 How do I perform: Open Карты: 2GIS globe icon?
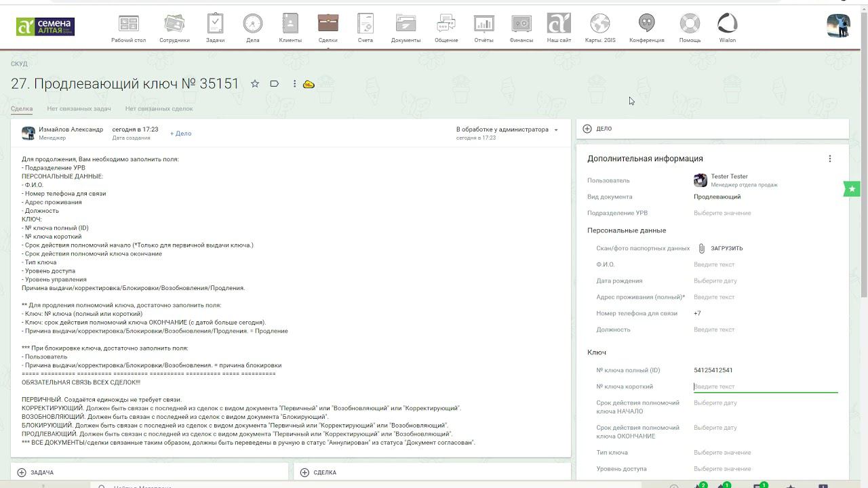(x=600, y=23)
